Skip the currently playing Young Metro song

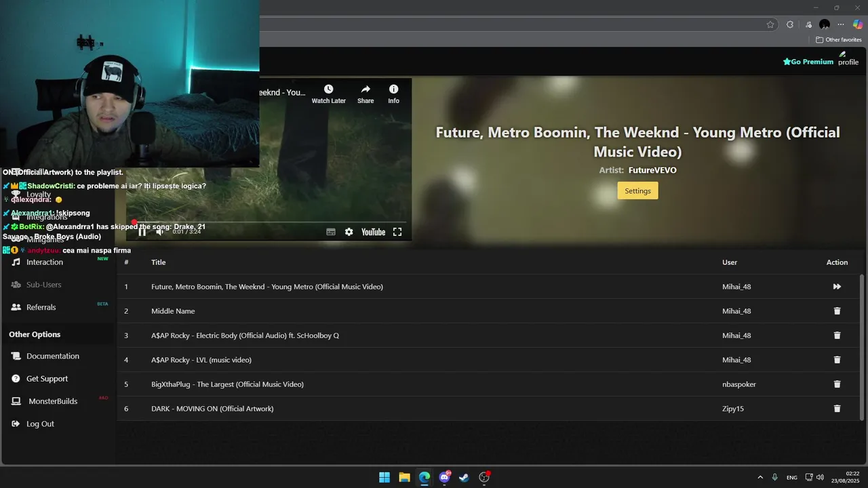point(837,287)
